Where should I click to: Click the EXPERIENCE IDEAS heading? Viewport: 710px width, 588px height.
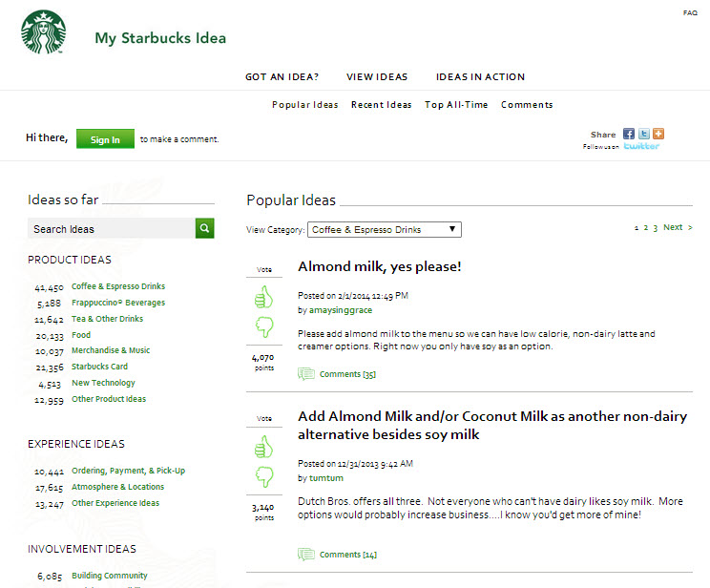(x=76, y=444)
